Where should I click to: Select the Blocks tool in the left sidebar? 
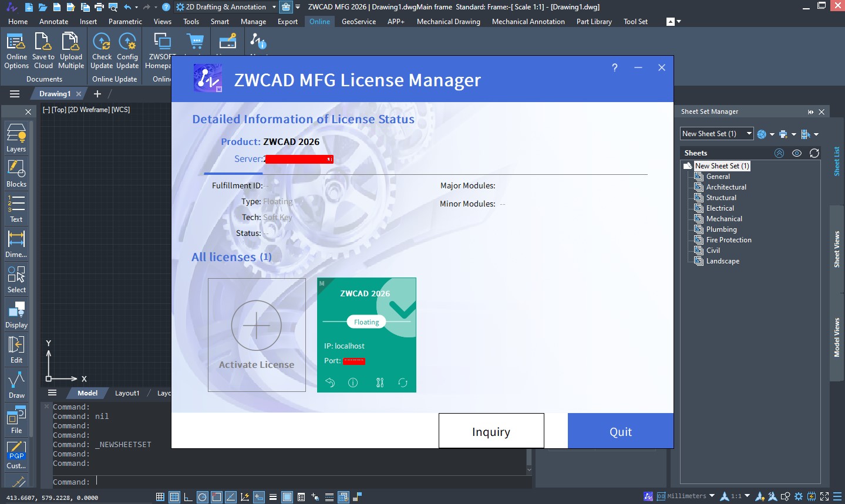16,171
